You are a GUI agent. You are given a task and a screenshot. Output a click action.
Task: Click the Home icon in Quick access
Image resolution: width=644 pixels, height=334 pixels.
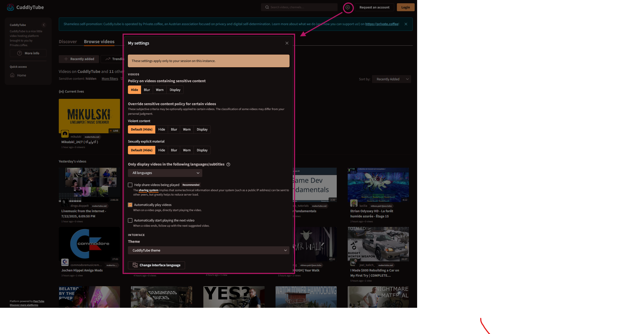tap(12, 75)
